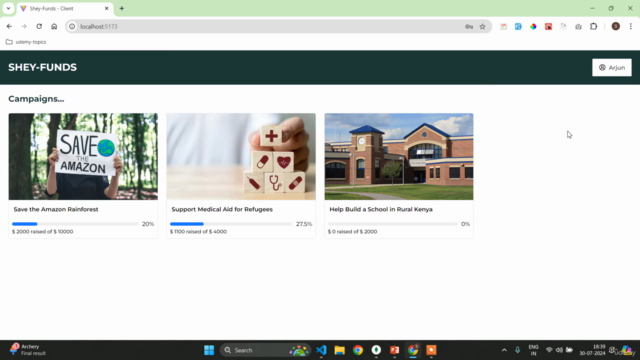Open Chrome's three-dot menu

(x=631, y=27)
